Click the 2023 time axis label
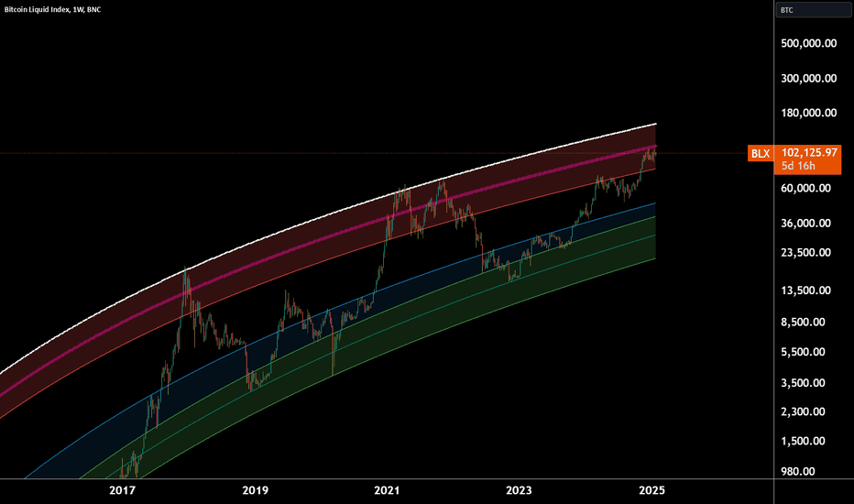This screenshot has width=854, height=504. pyautogui.click(x=519, y=490)
